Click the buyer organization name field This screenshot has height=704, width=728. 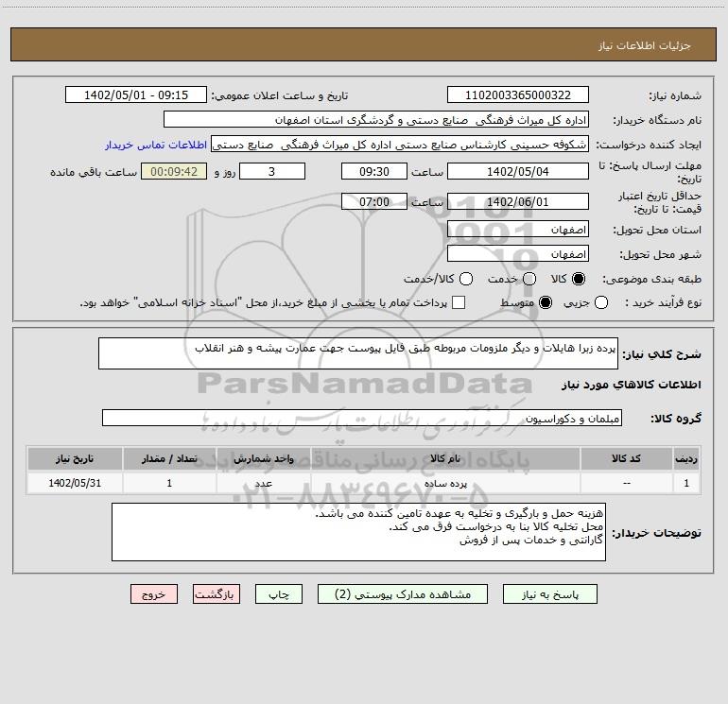pos(376,120)
